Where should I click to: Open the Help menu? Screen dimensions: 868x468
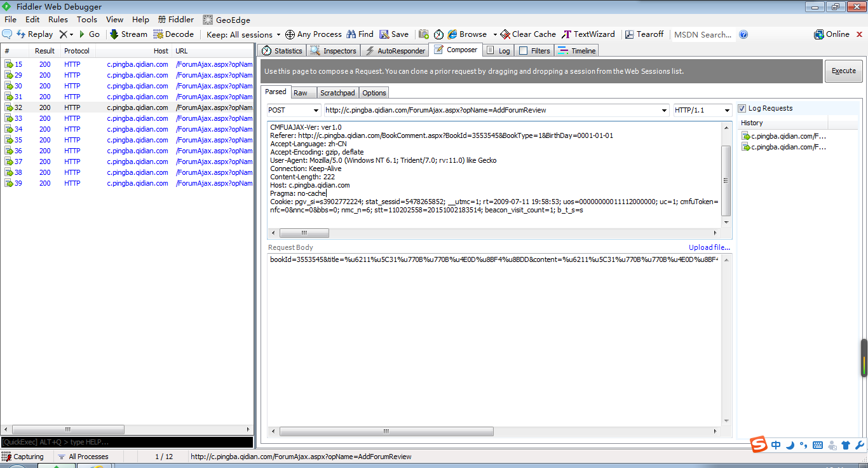[140, 20]
